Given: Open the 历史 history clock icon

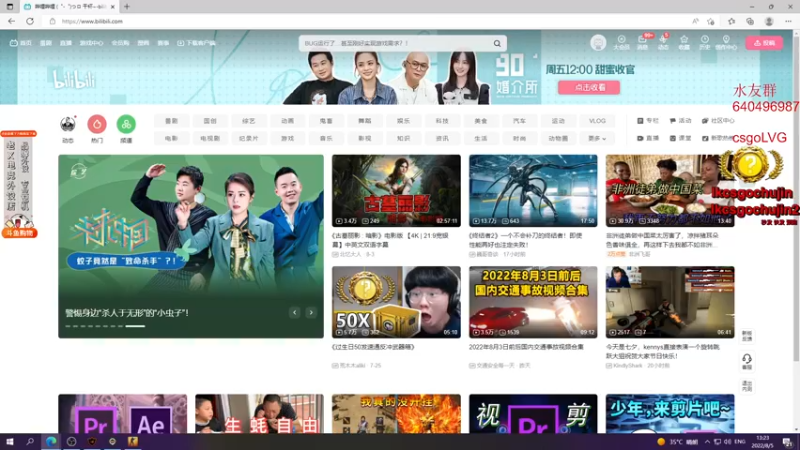Looking at the screenshot, I should coord(705,43).
